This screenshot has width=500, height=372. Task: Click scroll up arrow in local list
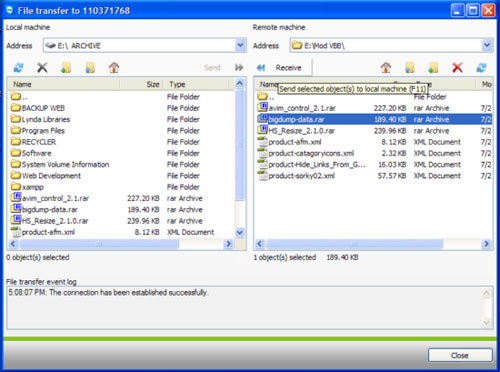tap(240, 83)
